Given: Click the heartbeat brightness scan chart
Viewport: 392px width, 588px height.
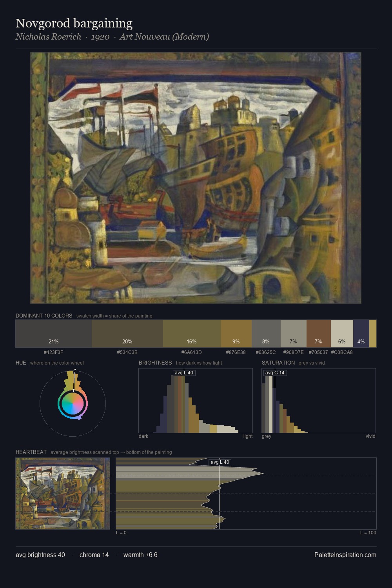Looking at the screenshot, I should click(x=246, y=494).
